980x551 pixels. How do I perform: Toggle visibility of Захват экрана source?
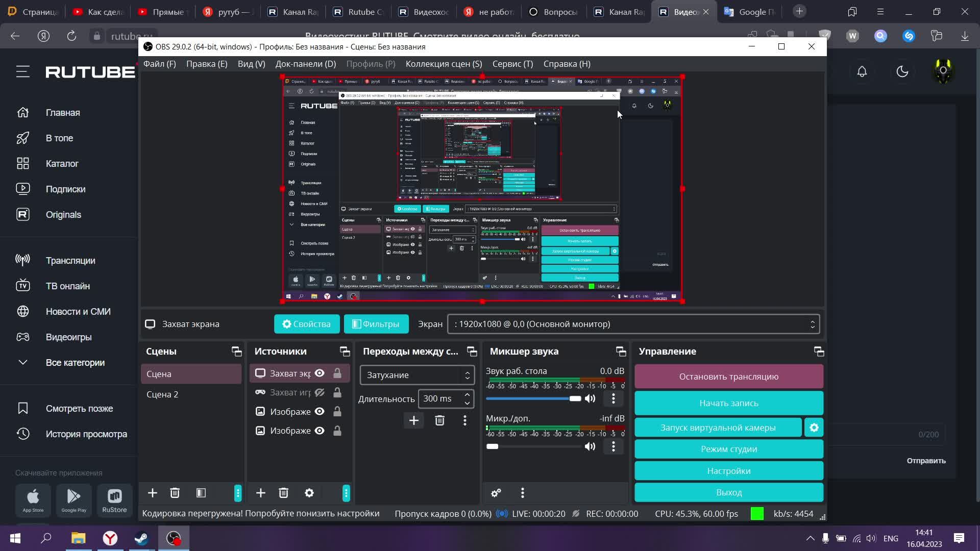point(320,373)
